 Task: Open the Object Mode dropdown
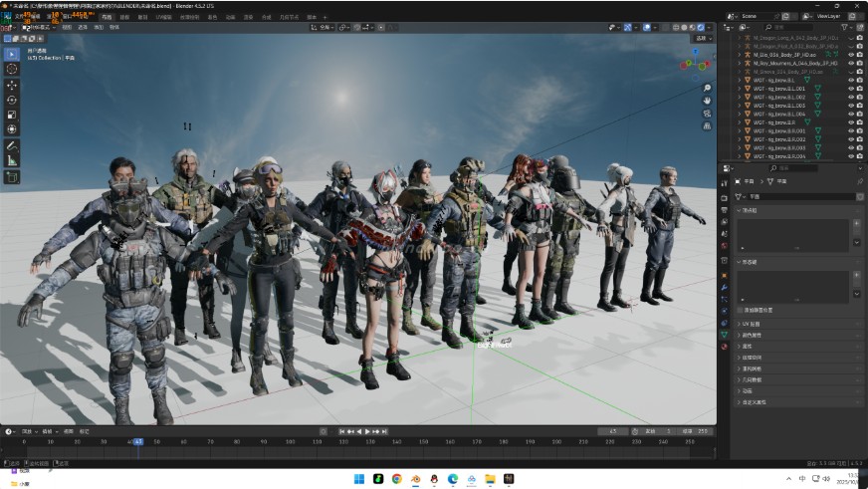pos(39,27)
